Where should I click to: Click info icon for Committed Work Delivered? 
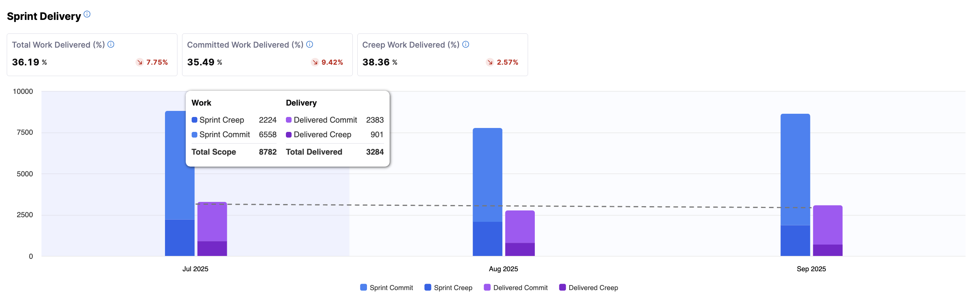click(x=310, y=44)
